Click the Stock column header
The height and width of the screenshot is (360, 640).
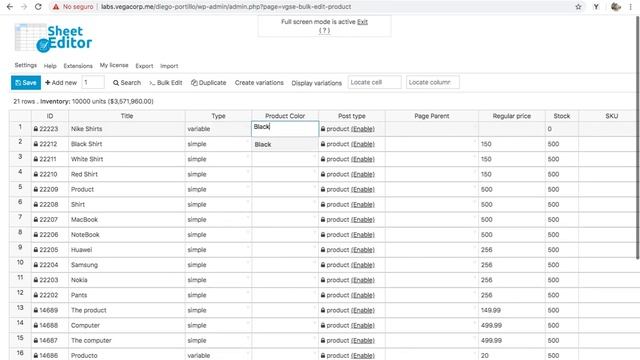tap(562, 116)
